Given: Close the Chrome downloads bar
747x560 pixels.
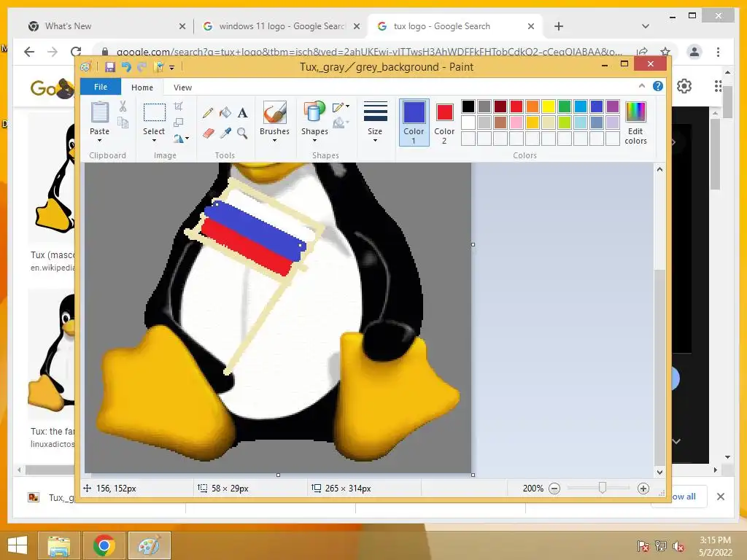Looking at the screenshot, I should pos(721,497).
